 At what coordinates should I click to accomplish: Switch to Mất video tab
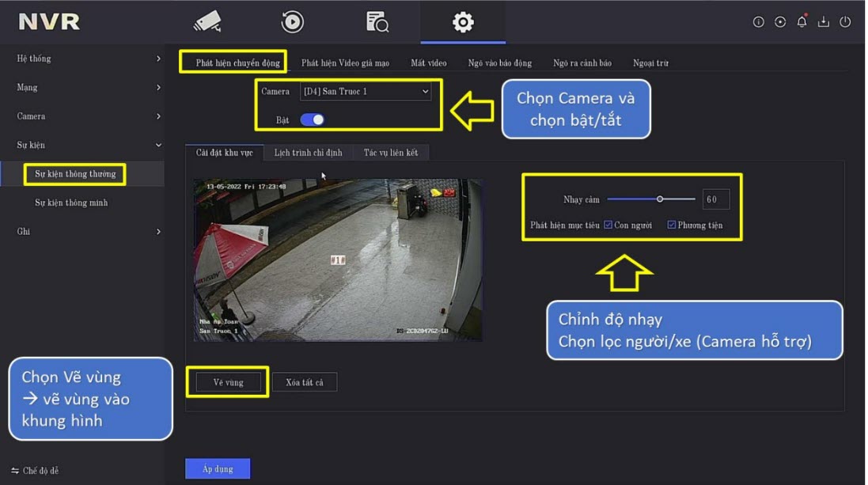click(x=429, y=63)
